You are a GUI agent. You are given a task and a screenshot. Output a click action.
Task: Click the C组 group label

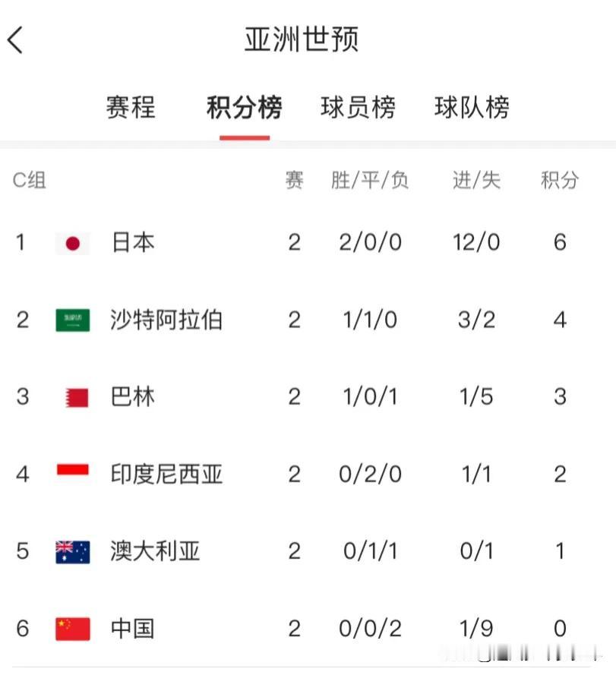[x=30, y=180]
